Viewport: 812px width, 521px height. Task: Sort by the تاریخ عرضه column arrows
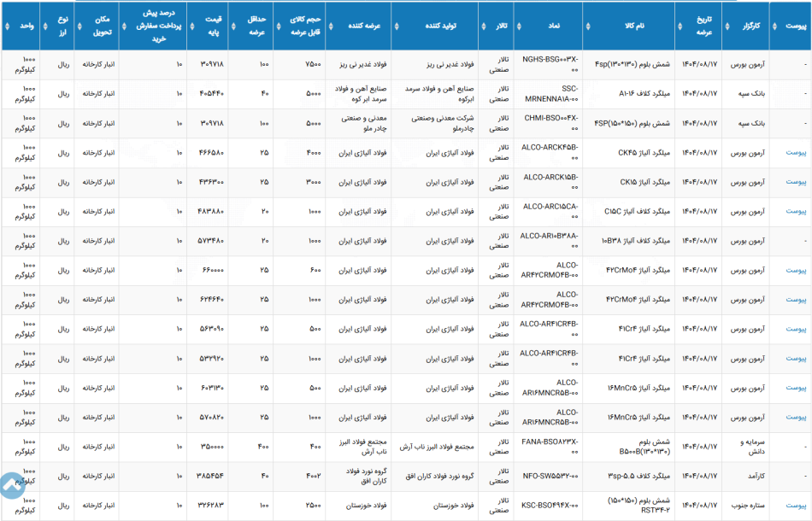680,26
